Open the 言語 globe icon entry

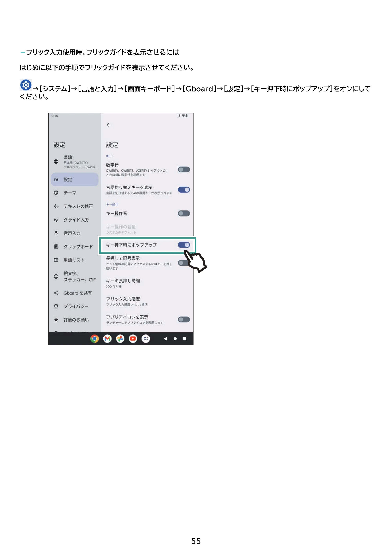click(56, 161)
